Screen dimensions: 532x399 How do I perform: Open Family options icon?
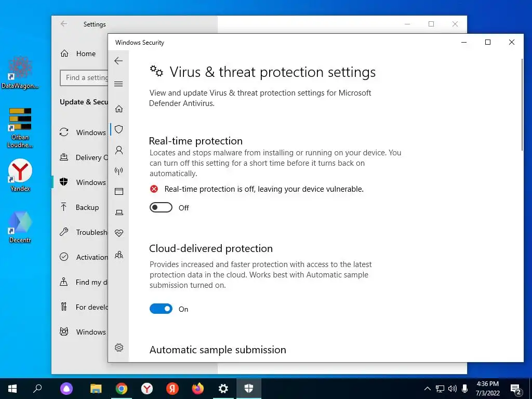[119, 255]
